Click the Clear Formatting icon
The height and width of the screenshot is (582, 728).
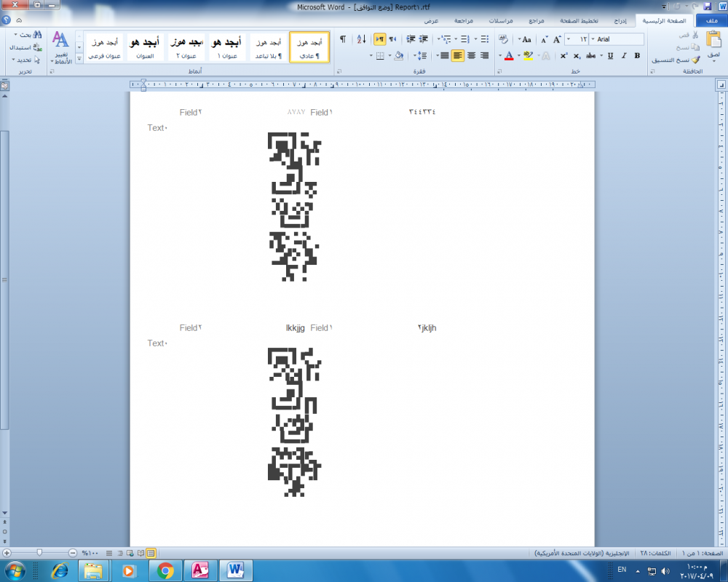coord(503,39)
